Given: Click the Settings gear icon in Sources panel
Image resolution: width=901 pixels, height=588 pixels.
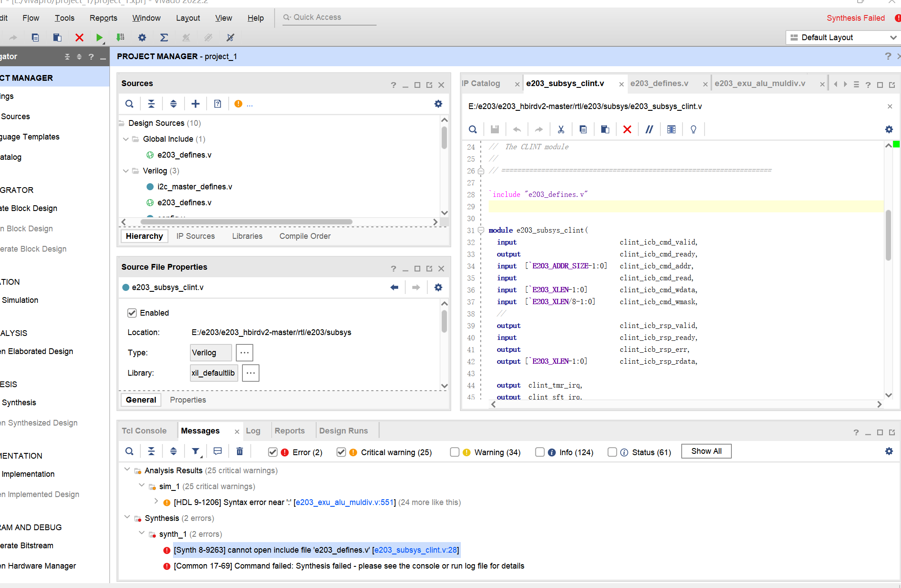Looking at the screenshot, I should 438,104.
